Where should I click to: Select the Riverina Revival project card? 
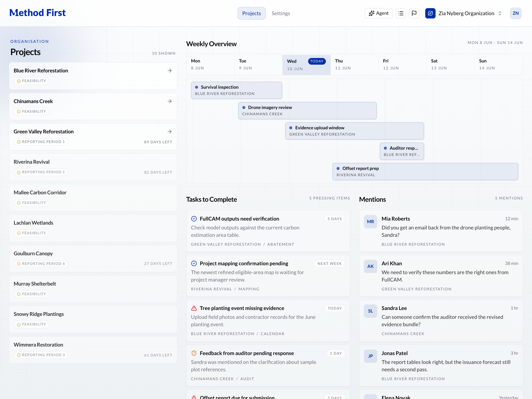click(x=93, y=167)
